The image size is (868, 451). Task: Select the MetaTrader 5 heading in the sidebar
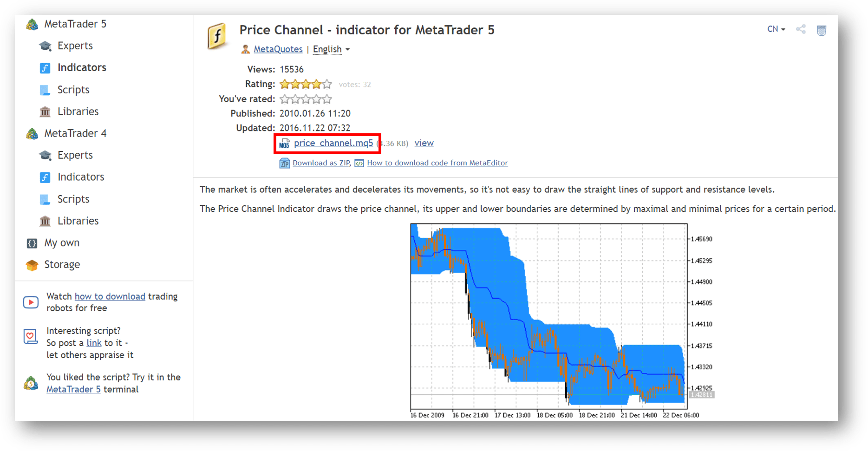tap(75, 24)
